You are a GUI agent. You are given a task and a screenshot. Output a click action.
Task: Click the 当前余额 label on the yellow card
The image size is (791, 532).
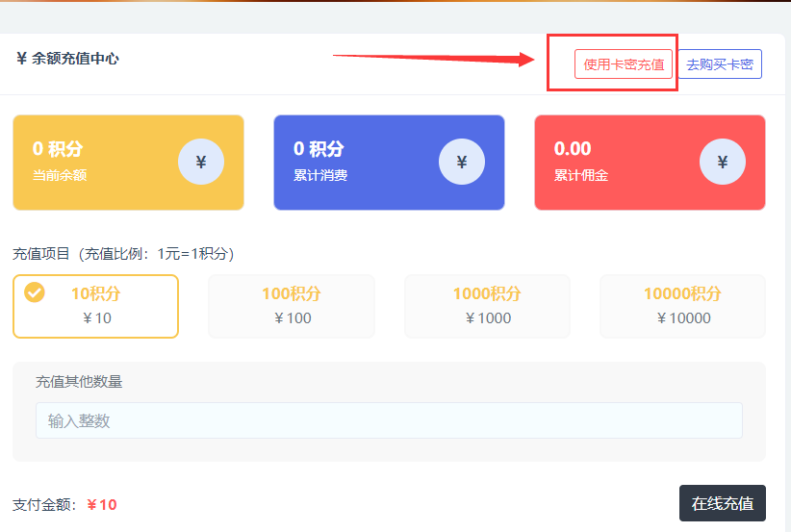60,175
